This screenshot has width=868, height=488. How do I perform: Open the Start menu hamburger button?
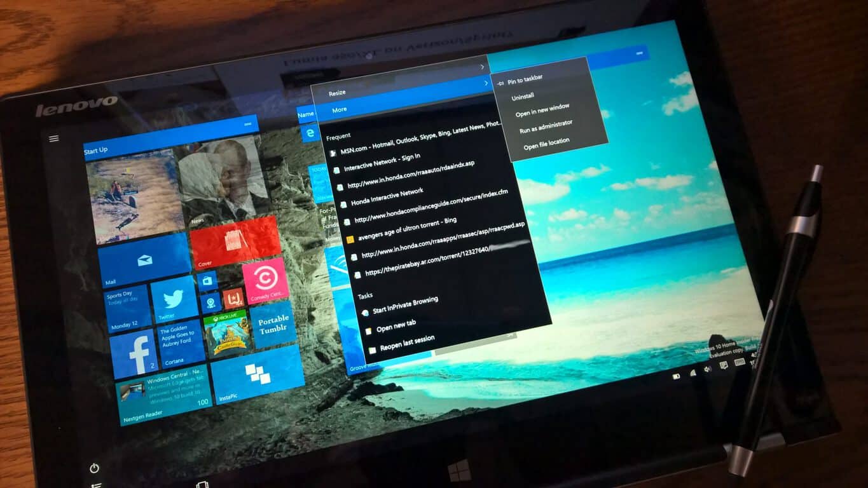click(x=54, y=139)
